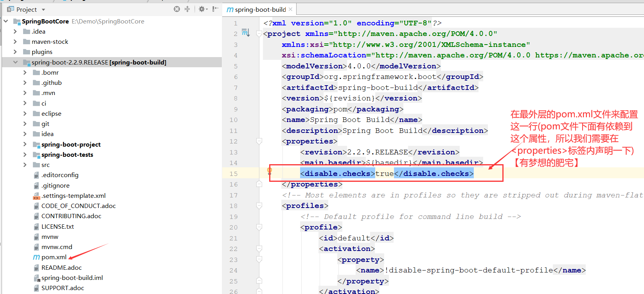644x294 pixels.
Task: Collapse the spring-boot-2.2.9.RELEASE module
Action: [15, 62]
